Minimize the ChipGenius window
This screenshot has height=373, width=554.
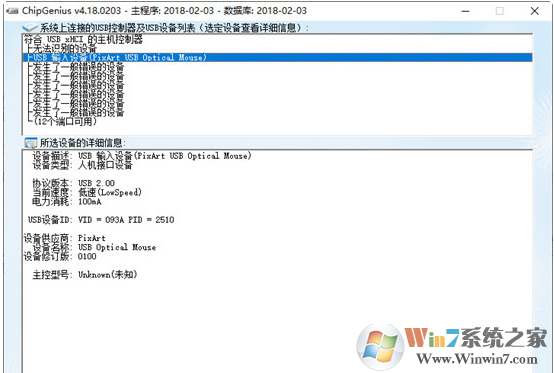click(x=466, y=11)
